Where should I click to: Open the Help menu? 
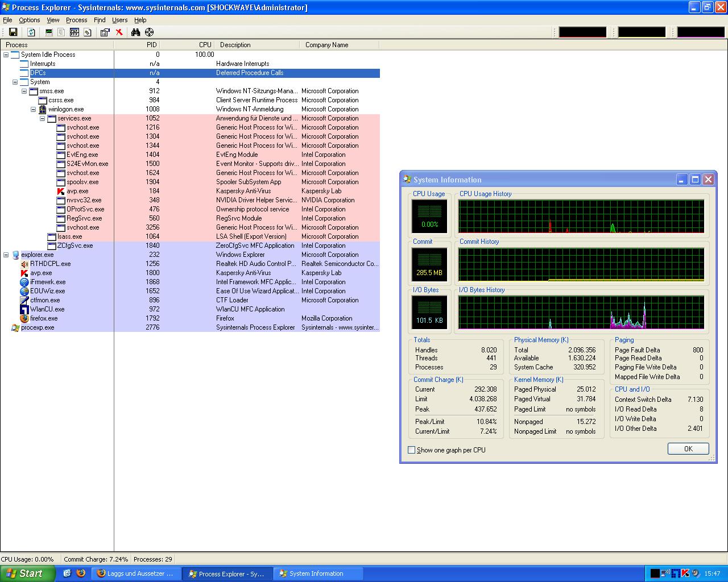coord(140,20)
